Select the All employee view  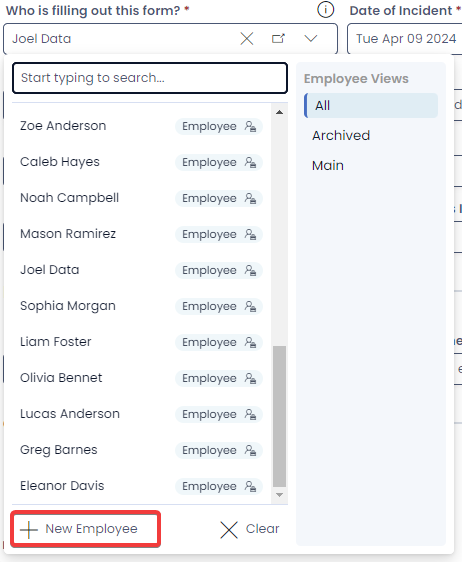(x=371, y=106)
